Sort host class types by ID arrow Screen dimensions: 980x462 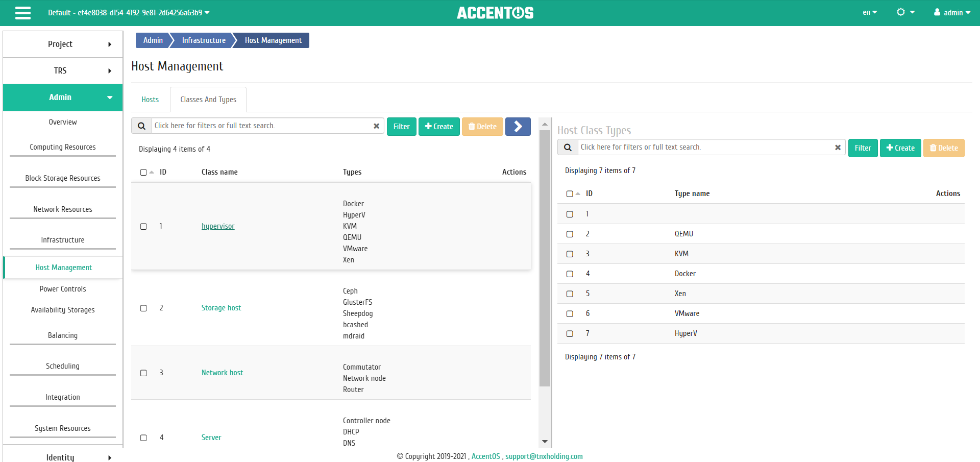click(578, 193)
